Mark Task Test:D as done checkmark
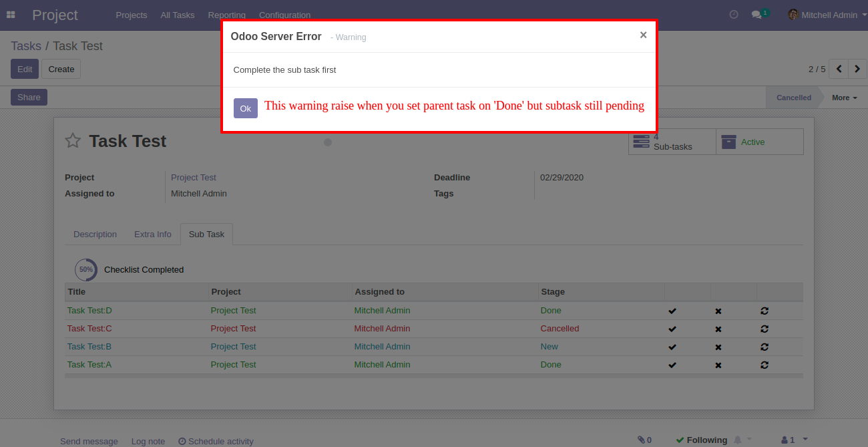This screenshot has width=868, height=447. click(x=672, y=311)
